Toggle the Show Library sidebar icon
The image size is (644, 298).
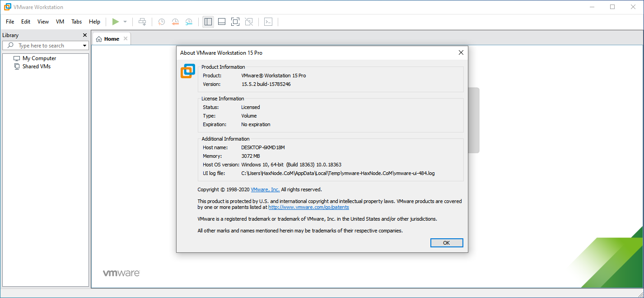coord(208,22)
